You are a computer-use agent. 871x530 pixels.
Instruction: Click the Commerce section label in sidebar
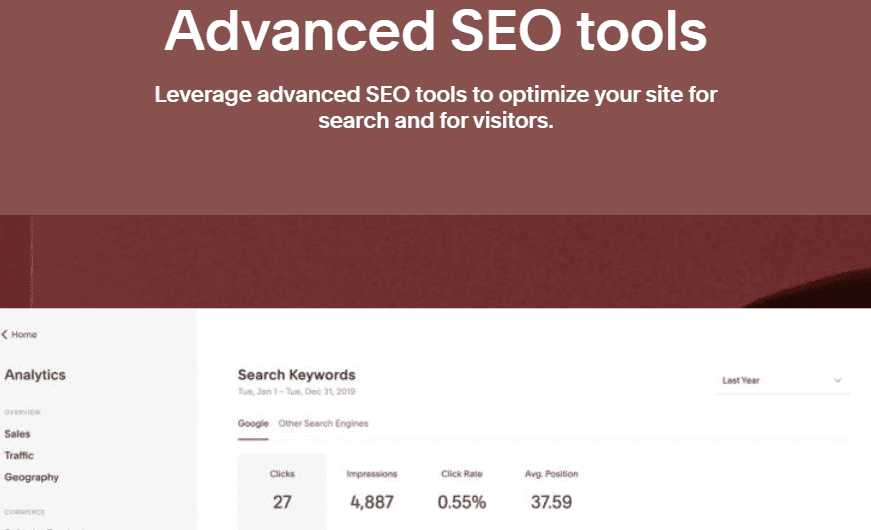[x=24, y=512]
